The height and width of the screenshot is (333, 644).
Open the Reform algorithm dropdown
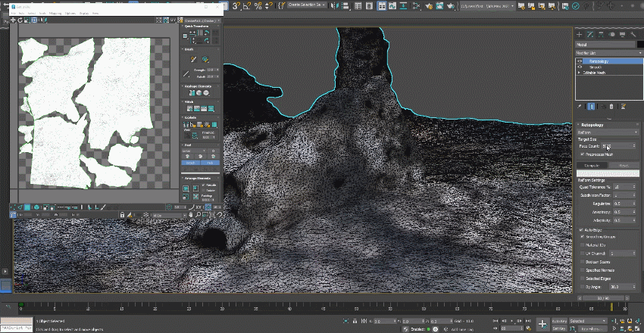607,132
